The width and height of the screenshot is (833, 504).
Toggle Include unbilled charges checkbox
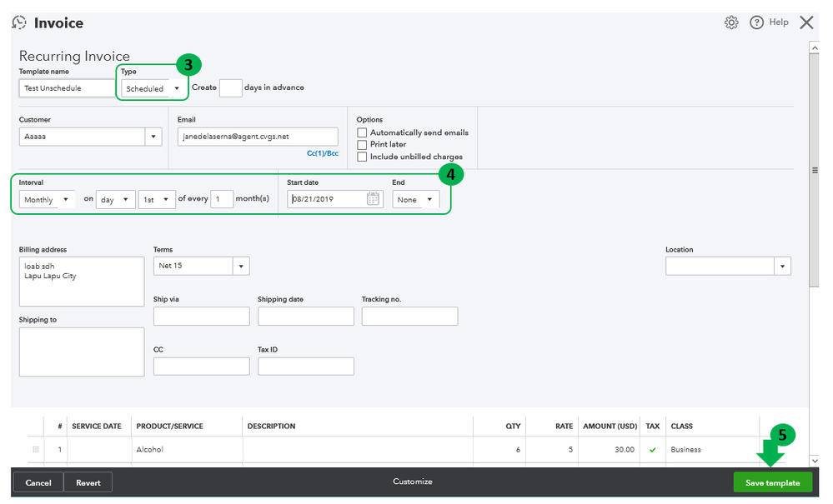coord(362,157)
